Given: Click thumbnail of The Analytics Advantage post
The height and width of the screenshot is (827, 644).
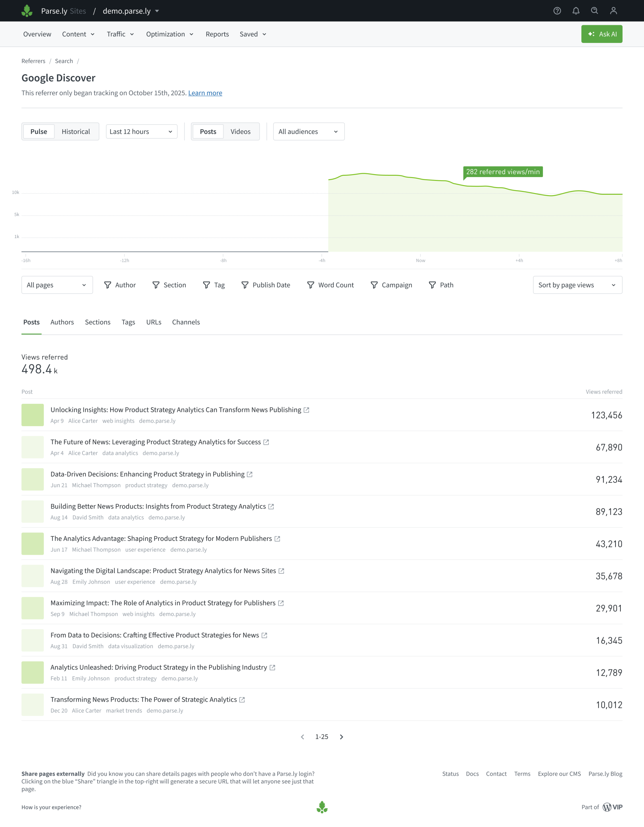Looking at the screenshot, I should [33, 544].
